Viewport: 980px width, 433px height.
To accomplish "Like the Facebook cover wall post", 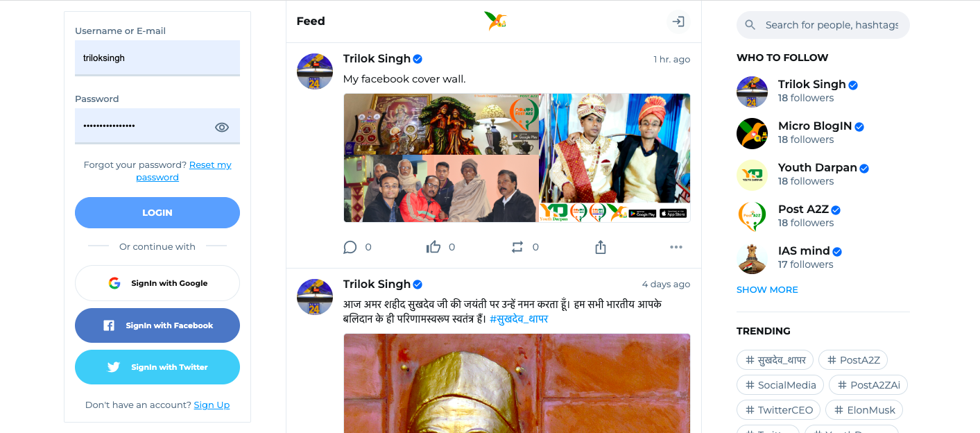I will tap(433, 247).
